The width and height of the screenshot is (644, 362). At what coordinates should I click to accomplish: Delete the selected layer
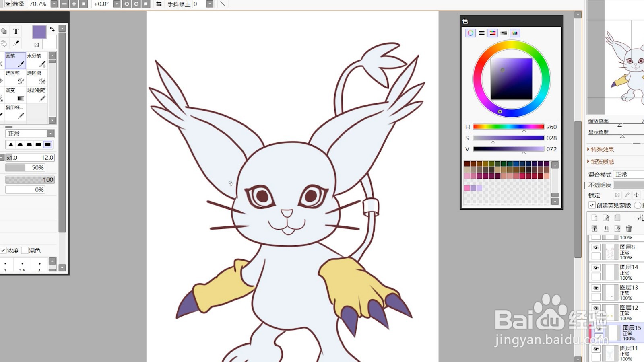pyautogui.click(x=629, y=228)
